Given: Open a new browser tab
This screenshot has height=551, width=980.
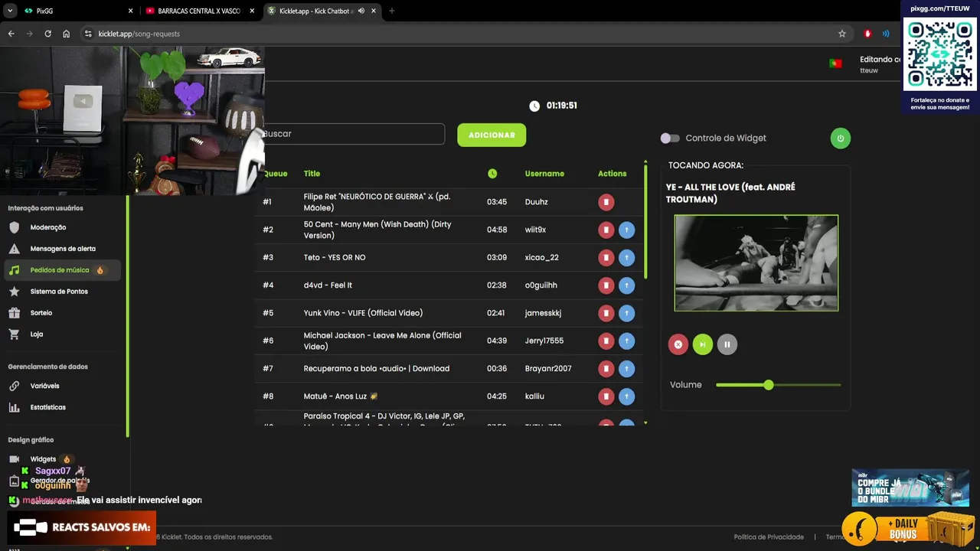Looking at the screenshot, I should point(392,11).
